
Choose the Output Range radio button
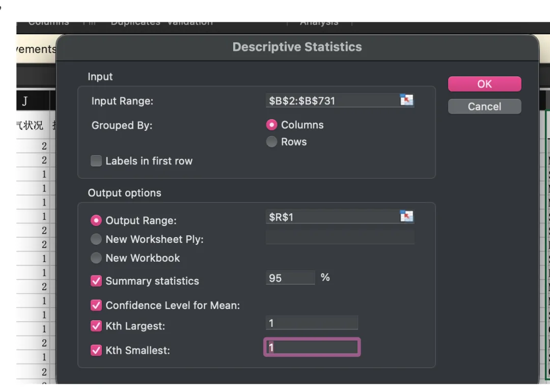point(96,221)
